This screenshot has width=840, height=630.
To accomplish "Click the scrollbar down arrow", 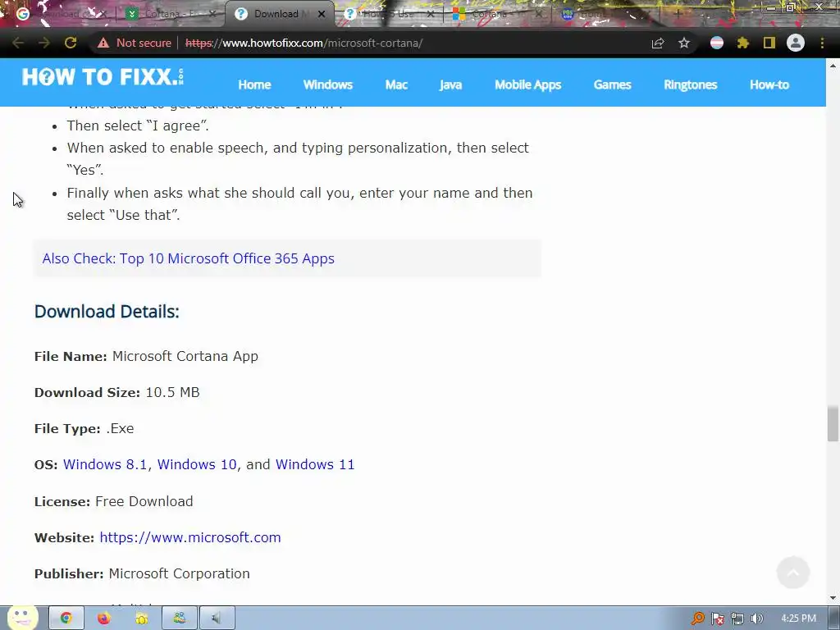I will pyautogui.click(x=833, y=598).
